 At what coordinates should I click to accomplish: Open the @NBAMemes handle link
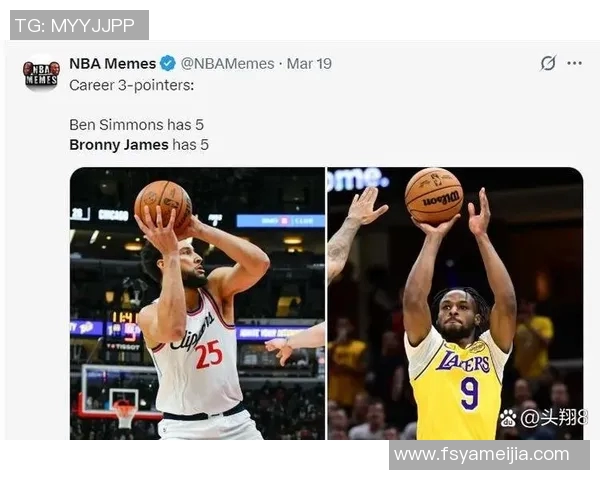[227, 63]
